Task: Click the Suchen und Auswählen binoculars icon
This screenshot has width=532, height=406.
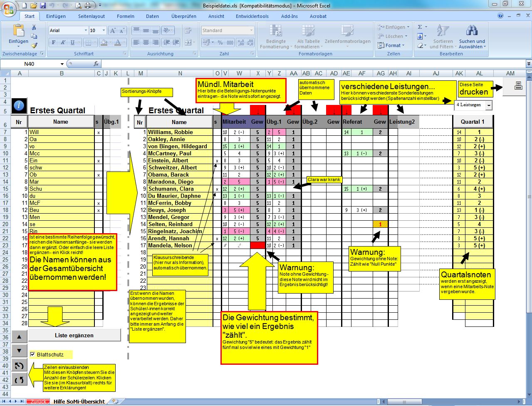Action: coord(472,30)
